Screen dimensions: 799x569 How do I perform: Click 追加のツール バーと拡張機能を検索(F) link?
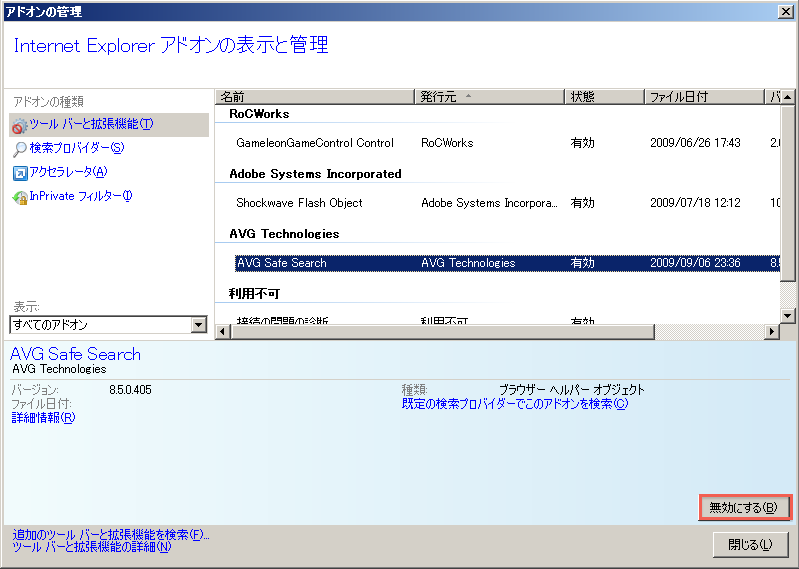[111, 535]
